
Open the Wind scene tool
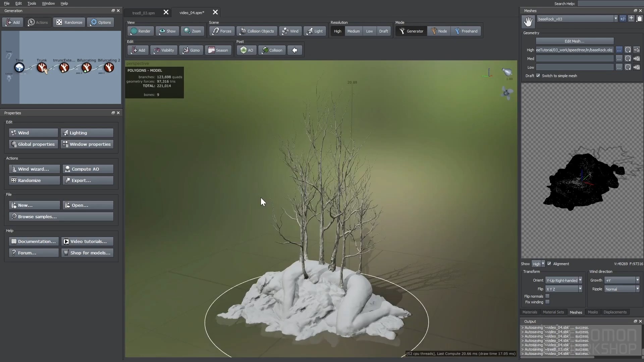click(290, 31)
